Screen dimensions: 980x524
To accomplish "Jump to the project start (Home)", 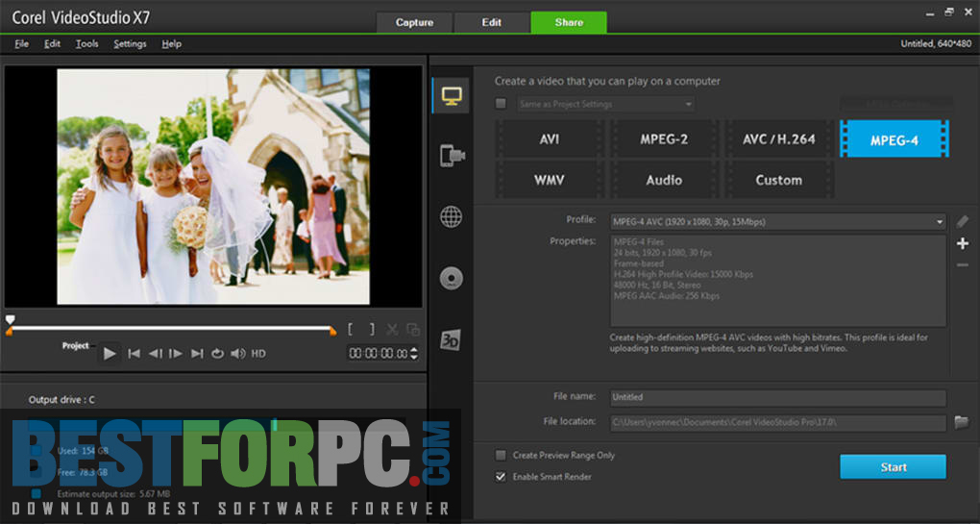I will tap(134, 354).
